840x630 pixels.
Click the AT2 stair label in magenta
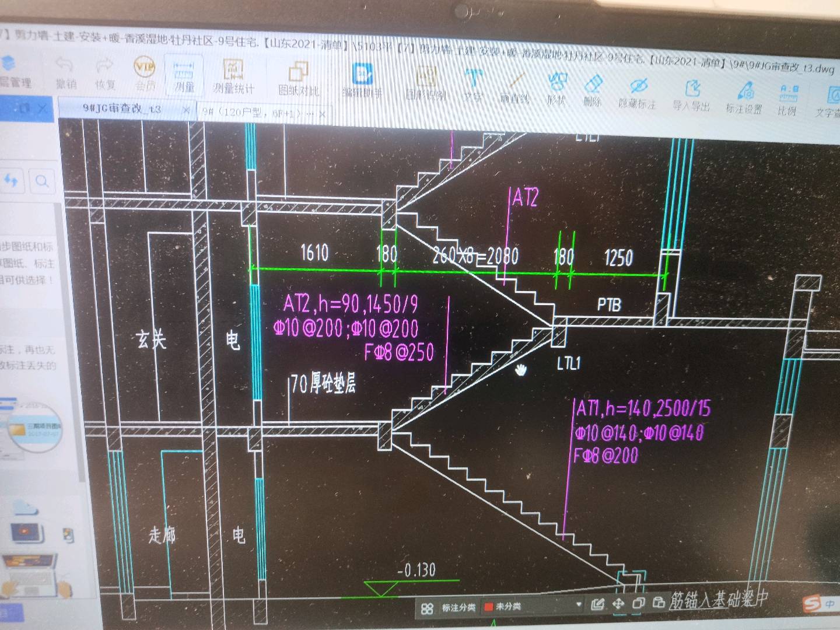(525, 198)
